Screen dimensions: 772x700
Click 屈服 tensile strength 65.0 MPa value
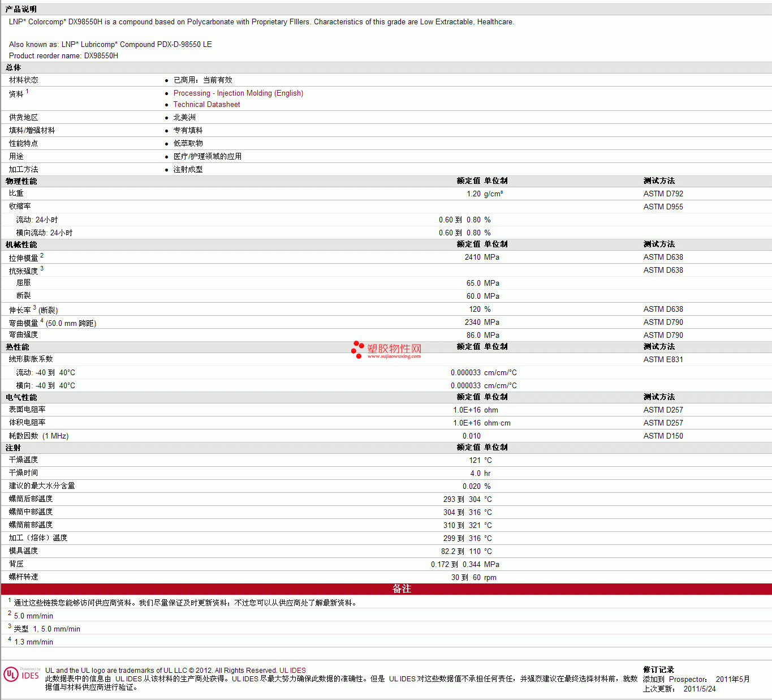coord(483,283)
